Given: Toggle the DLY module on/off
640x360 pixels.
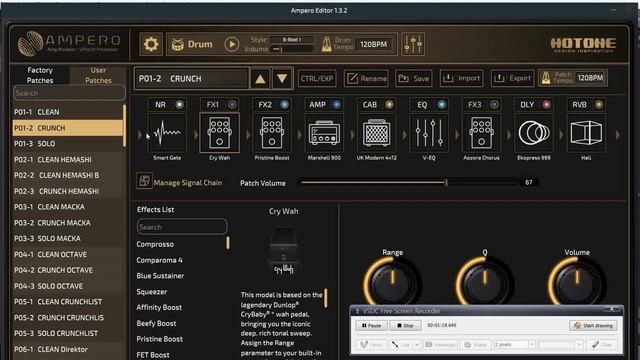Looking at the screenshot, I should click(546, 104).
